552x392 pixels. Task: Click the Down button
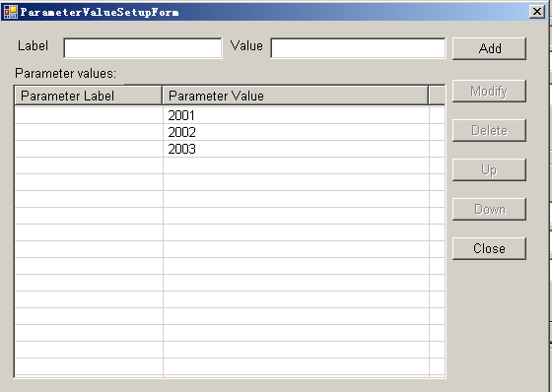(x=489, y=210)
